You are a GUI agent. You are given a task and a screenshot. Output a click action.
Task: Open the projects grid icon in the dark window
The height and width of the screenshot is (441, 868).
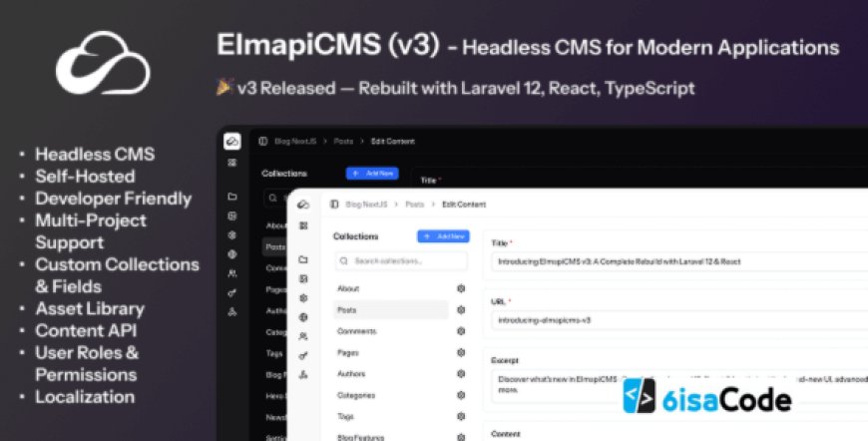click(x=232, y=164)
